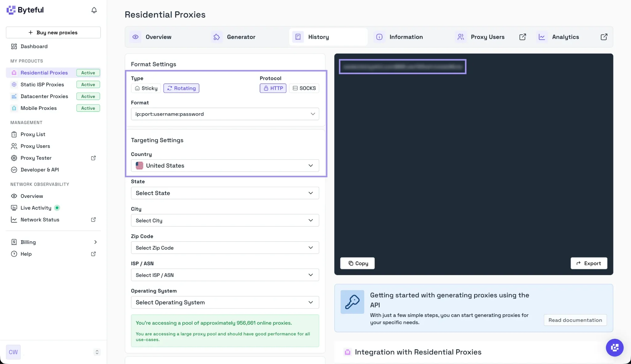This screenshot has width=631, height=364.
Task: Click the Help question mark icon
Action: [14, 254]
